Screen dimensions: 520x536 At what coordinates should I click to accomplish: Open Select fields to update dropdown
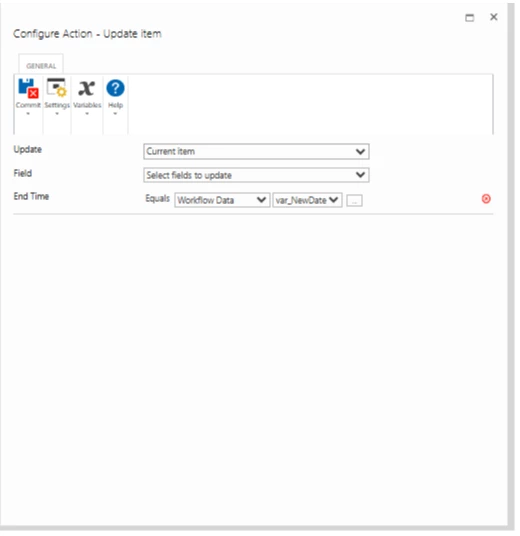(x=256, y=175)
